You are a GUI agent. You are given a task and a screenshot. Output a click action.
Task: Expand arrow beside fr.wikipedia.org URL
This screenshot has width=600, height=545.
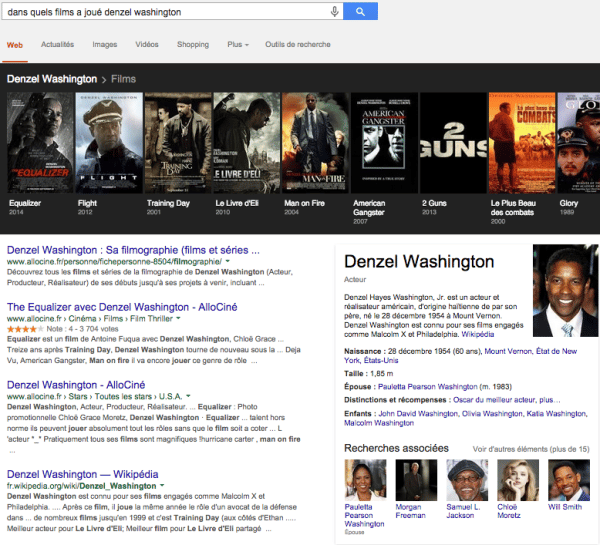pyautogui.click(x=162, y=486)
